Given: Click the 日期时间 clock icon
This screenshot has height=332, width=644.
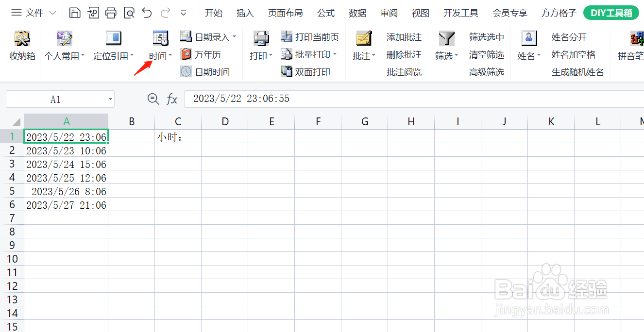Looking at the screenshot, I should click(186, 72).
